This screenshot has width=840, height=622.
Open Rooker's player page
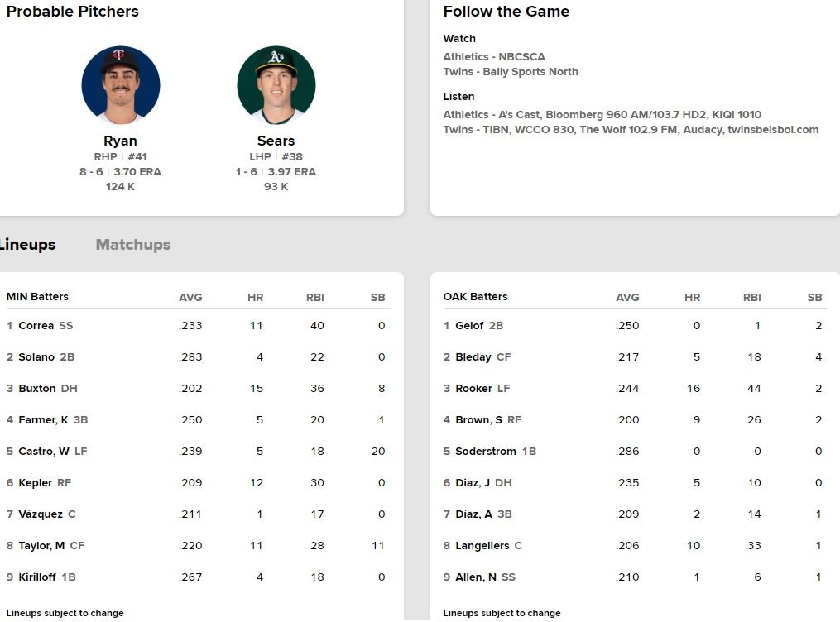473,389
